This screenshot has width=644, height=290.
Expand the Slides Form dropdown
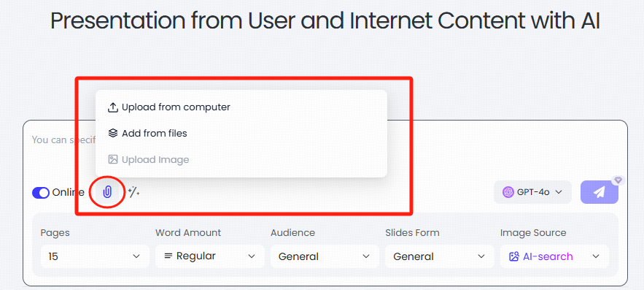point(440,256)
